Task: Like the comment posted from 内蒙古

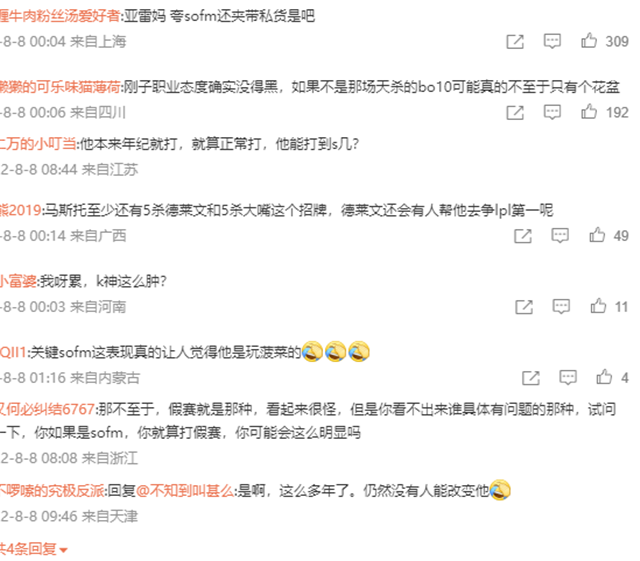Action: click(x=604, y=377)
